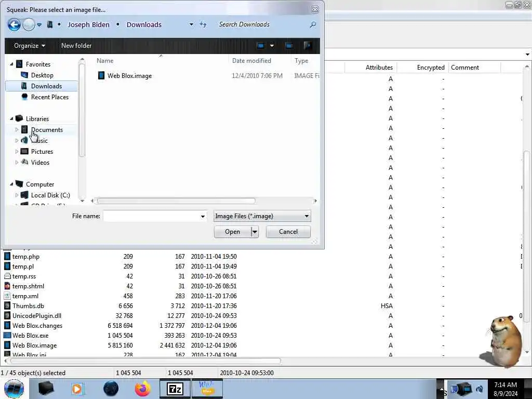Click 7-Zip horizontal scrollbar

tap(145, 361)
